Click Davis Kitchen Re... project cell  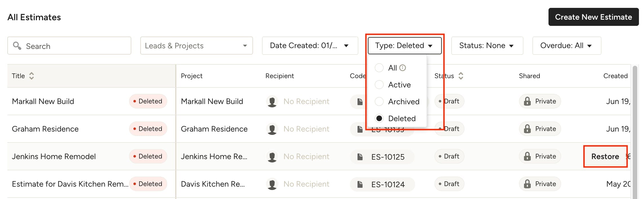tap(213, 184)
